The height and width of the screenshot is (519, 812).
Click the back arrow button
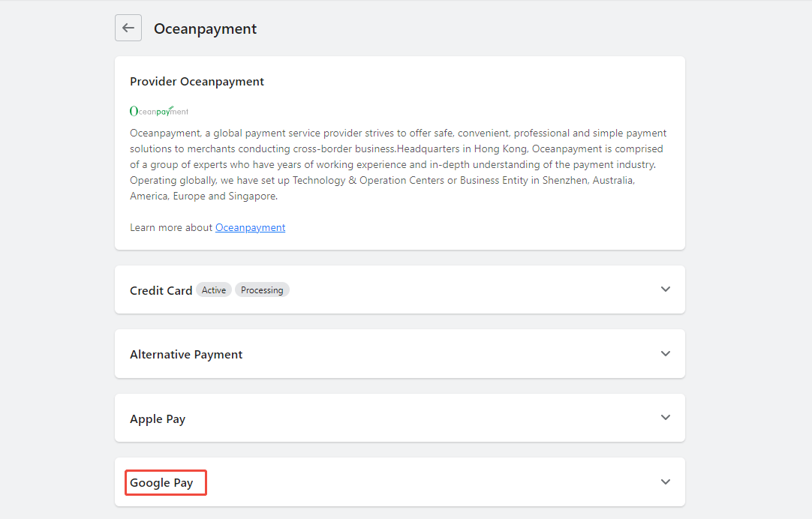(128, 28)
